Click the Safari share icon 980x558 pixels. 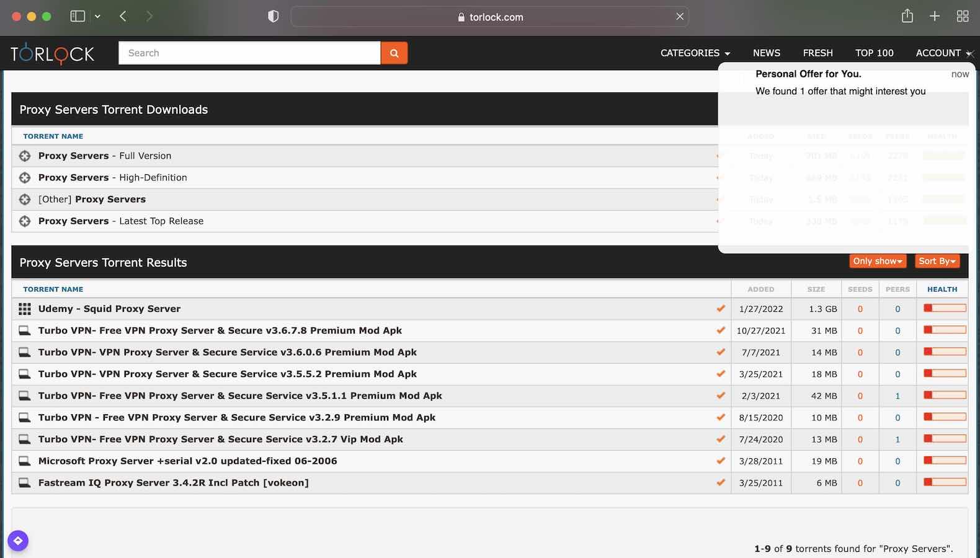pyautogui.click(x=907, y=17)
